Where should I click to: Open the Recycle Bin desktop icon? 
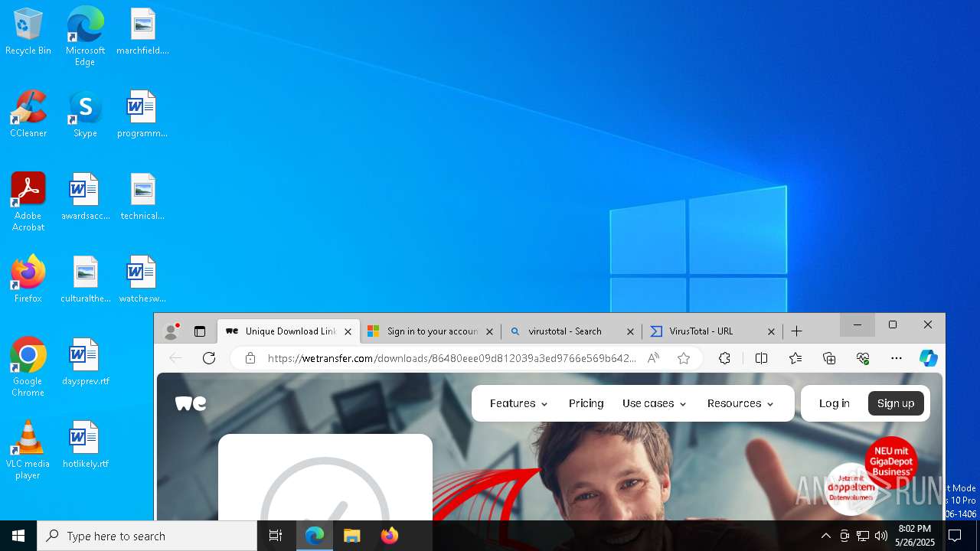tap(28, 32)
